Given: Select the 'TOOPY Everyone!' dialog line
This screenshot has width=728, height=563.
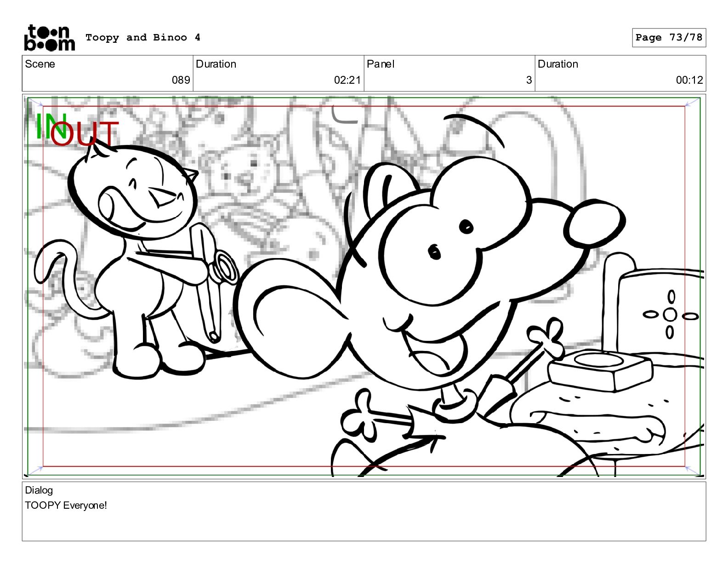Looking at the screenshot, I should 66,506.
